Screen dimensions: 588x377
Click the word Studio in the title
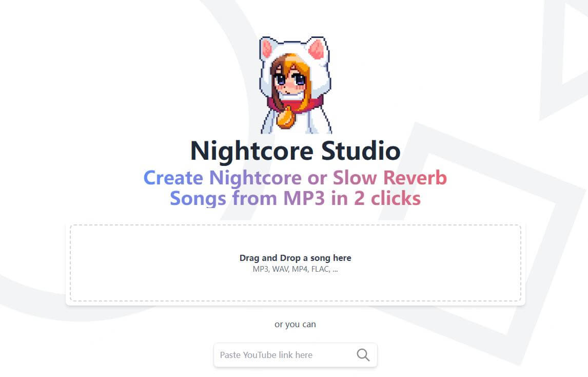pos(361,150)
